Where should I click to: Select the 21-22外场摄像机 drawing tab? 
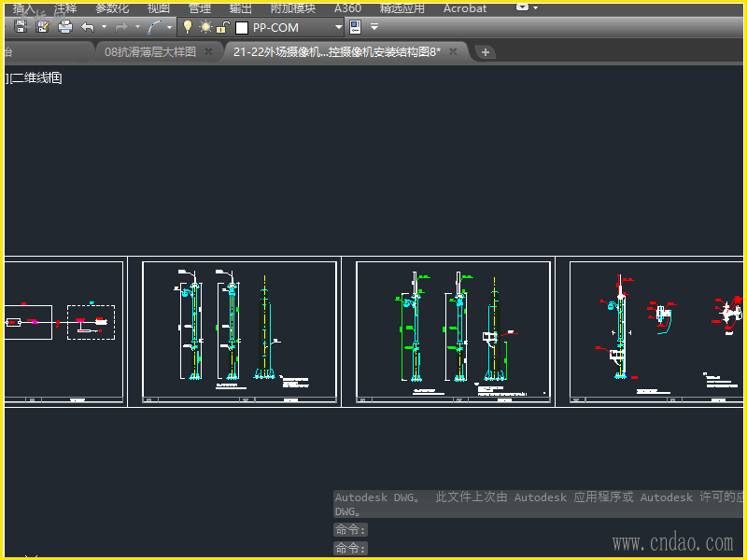[x=337, y=52]
